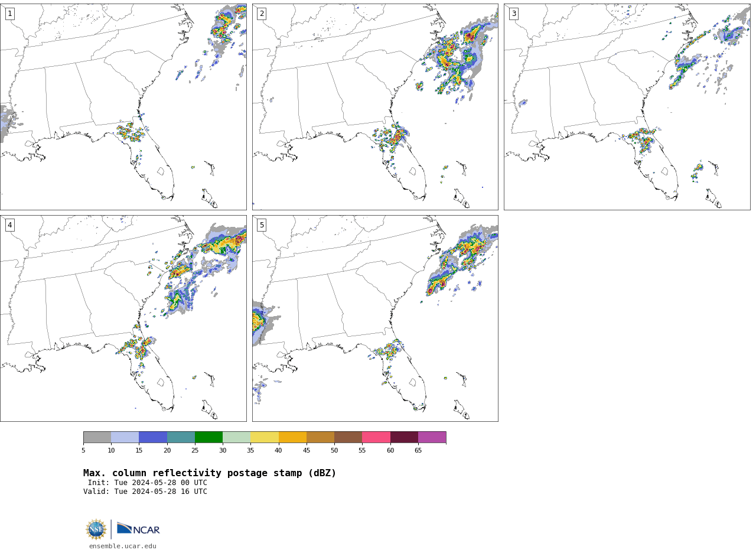Click the colorbar tick label 65
756x553 pixels.
tap(418, 450)
